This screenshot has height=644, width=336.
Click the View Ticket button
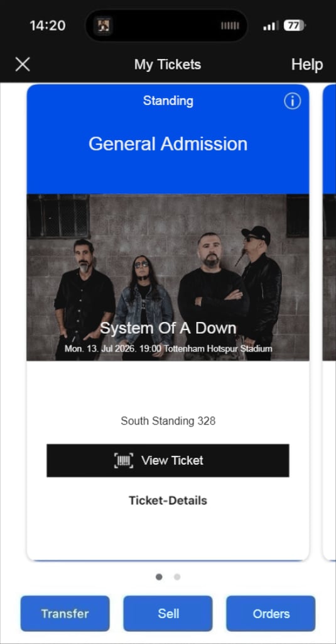point(168,460)
